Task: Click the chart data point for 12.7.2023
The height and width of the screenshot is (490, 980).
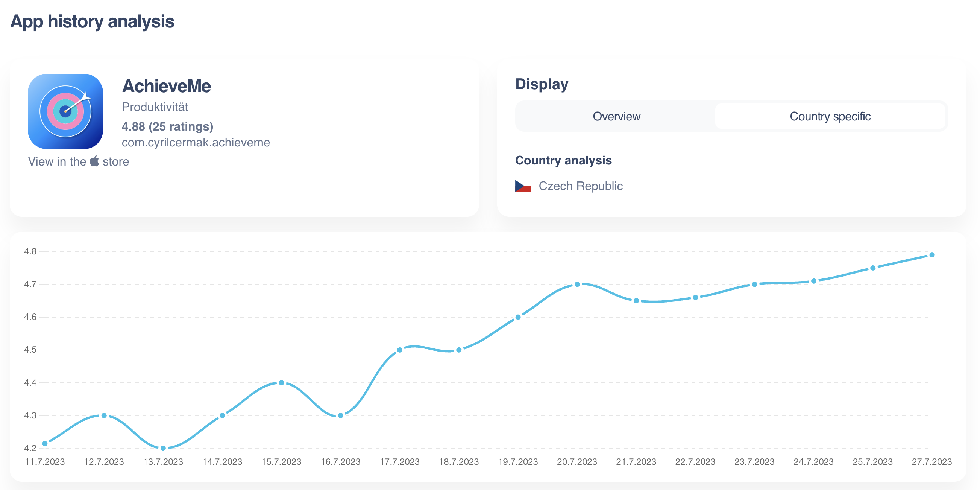Action: pyautogui.click(x=104, y=415)
